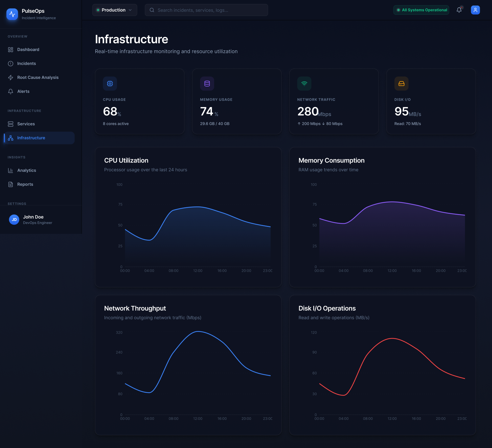This screenshot has height=448, width=492.
Task: Click the Alerts bell icon
Action: (x=11, y=91)
